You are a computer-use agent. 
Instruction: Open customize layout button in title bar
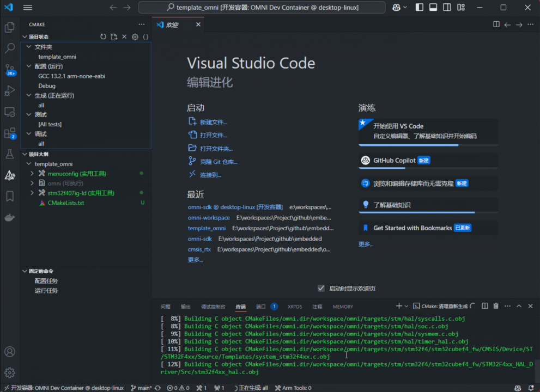[x=461, y=7]
